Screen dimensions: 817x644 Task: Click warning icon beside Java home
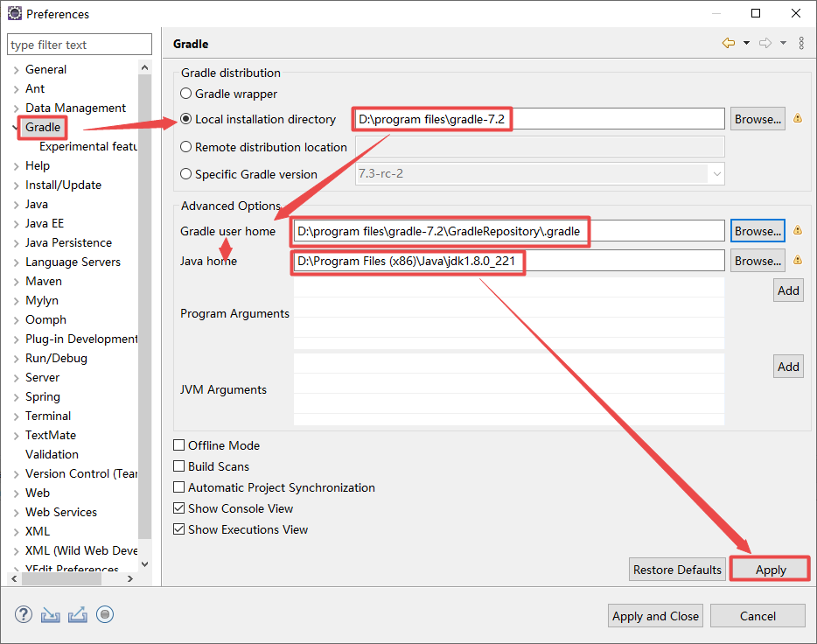797,260
